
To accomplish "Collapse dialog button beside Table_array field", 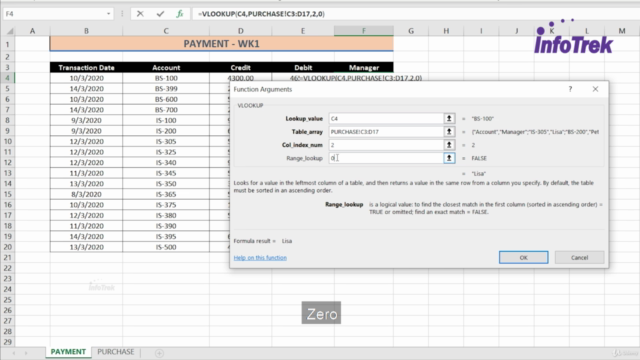I will (449, 131).
